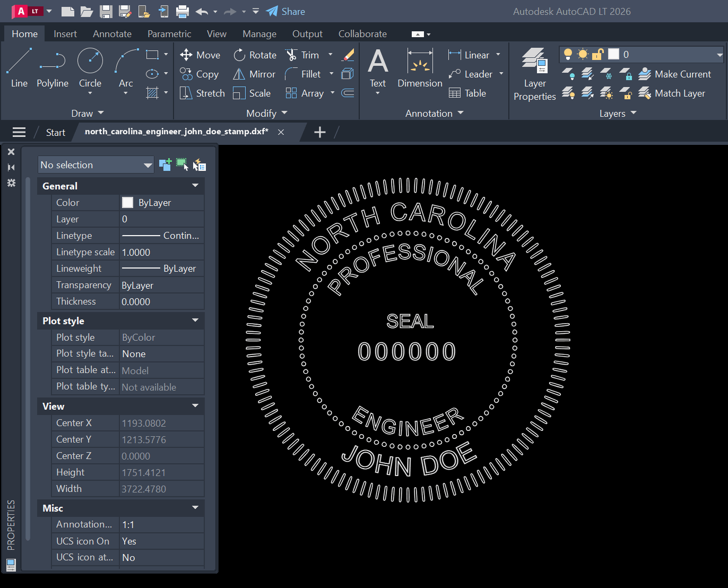Click the Rotate tool
The image size is (728, 588).
pos(255,55)
